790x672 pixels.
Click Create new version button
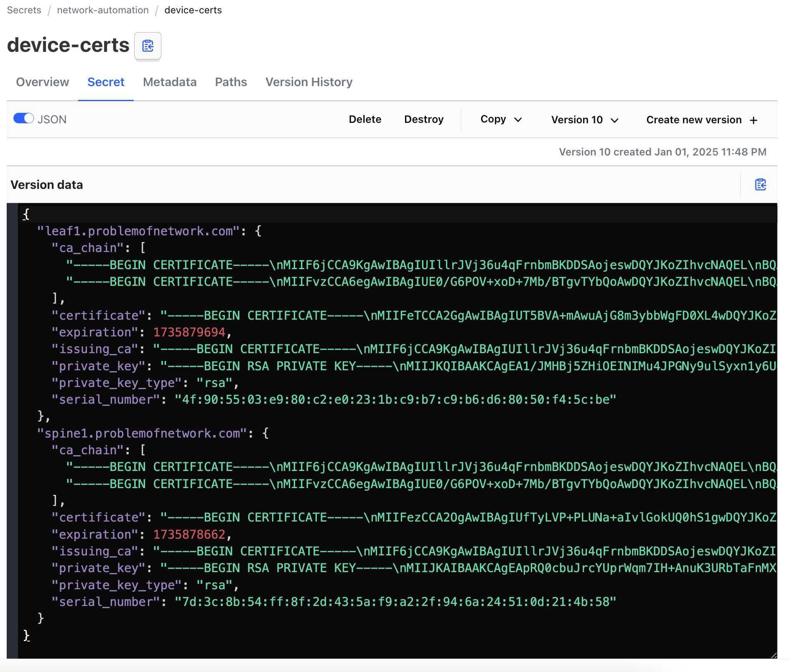694,120
